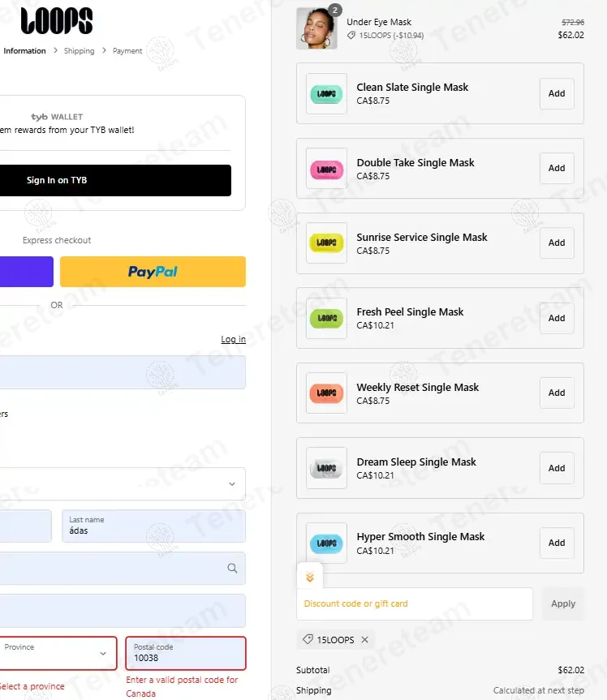Click the Double Take pink mask image
Viewport: 607px width, 700px height.
(x=326, y=169)
